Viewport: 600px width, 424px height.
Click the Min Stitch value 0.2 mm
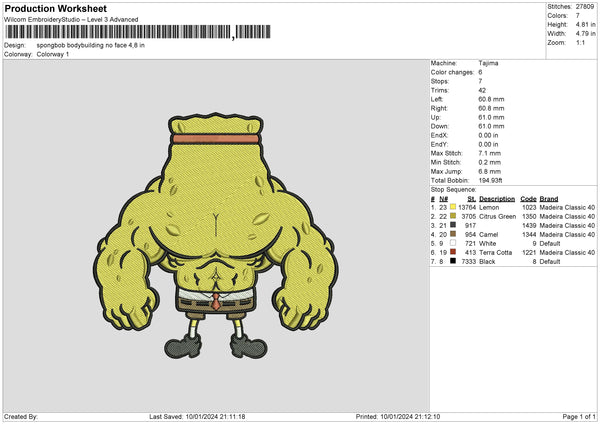click(490, 162)
